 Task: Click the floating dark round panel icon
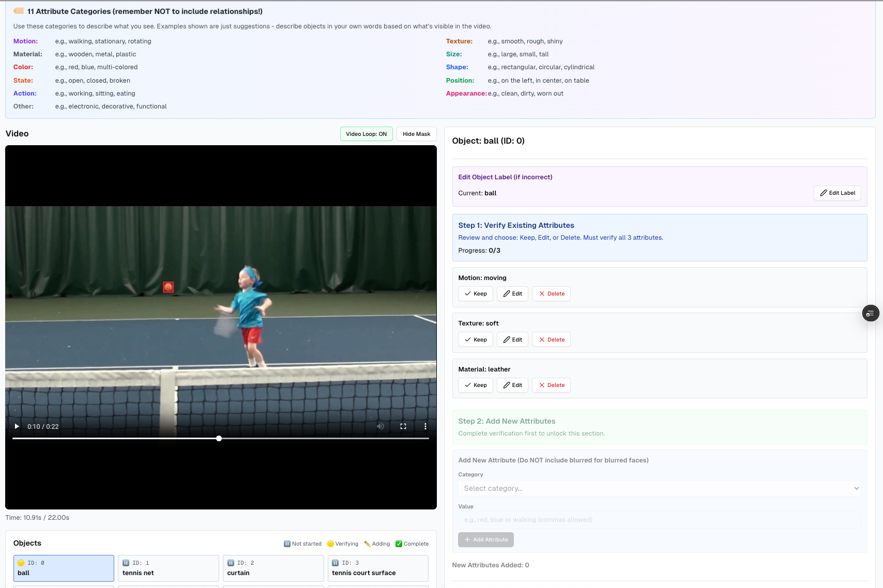871,313
